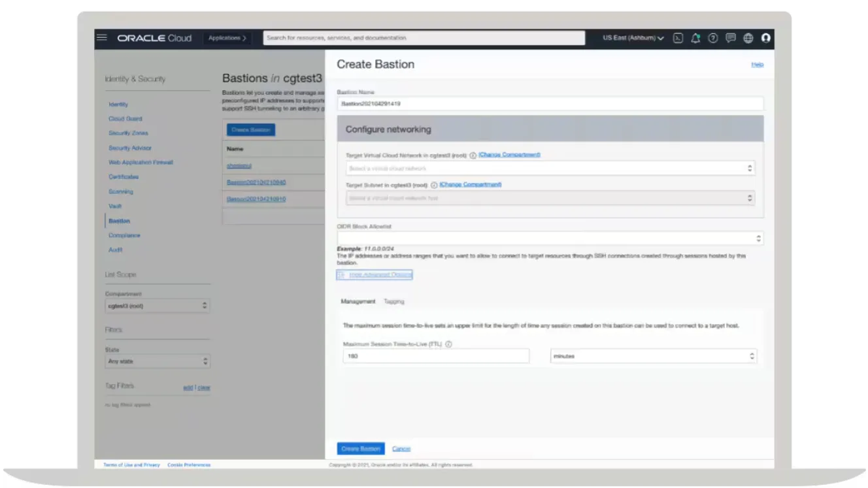868x488 pixels.
Task: Open the CIDR Block Allowlist field
Action: [550, 238]
